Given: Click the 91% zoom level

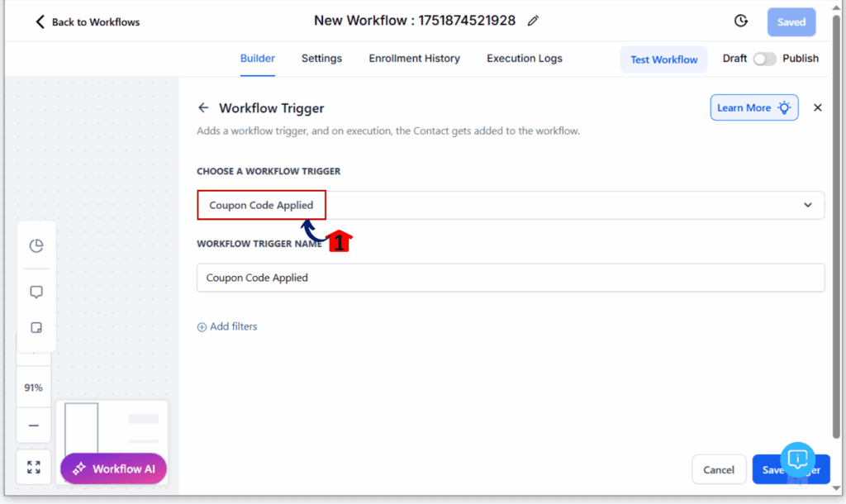Looking at the screenshot, I should click(x=33, y=388).
